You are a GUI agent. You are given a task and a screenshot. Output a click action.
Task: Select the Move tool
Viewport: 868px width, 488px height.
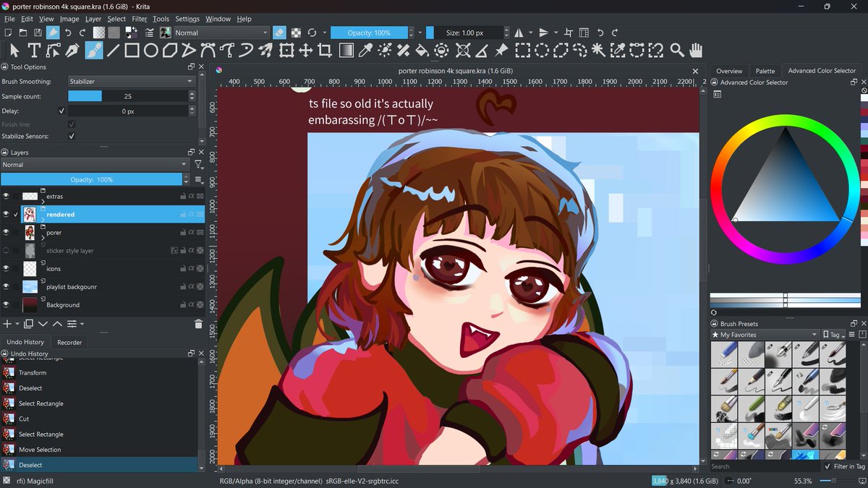point(306,50)
